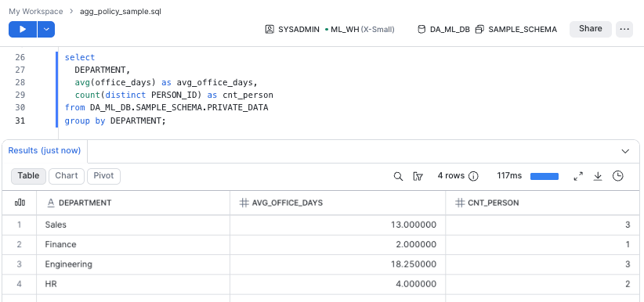
Task: Place cursor on the select keyword
Action: (80, 57)
